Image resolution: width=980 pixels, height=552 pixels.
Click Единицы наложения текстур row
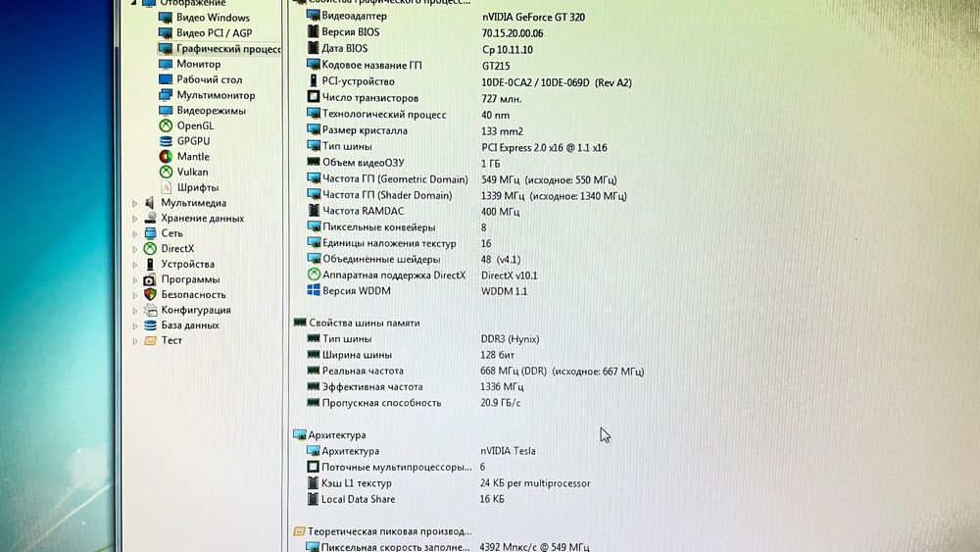point(399,243)
